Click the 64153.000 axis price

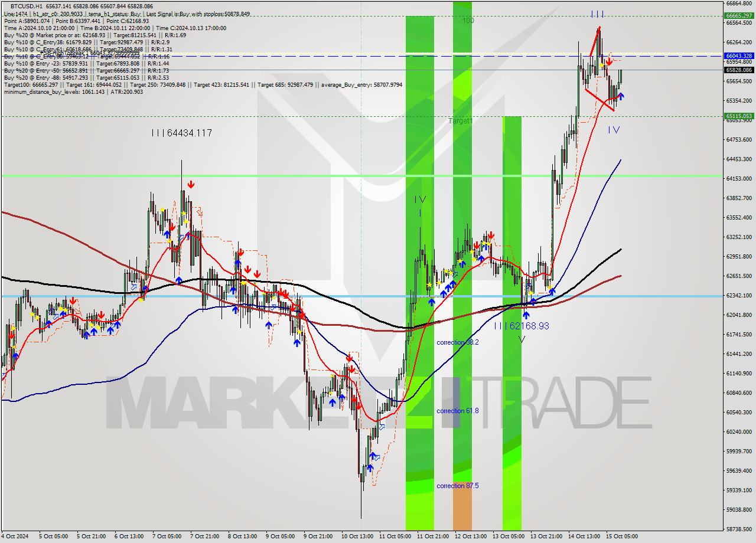739,178
